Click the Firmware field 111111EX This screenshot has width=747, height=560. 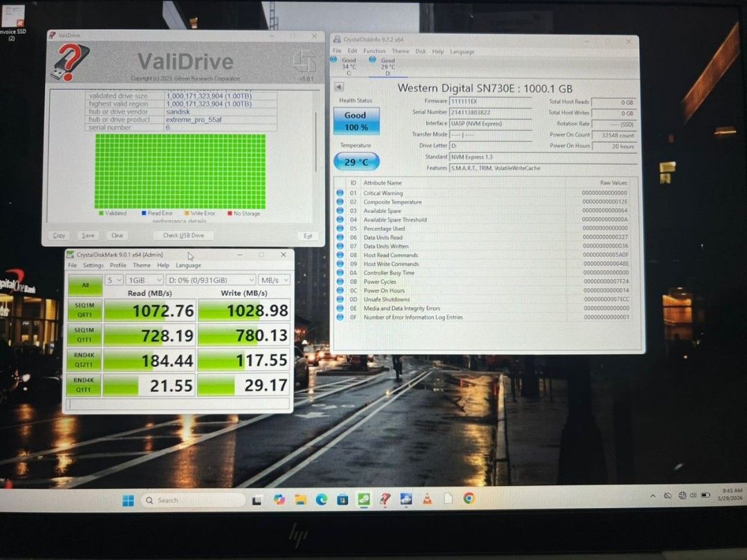490,102
